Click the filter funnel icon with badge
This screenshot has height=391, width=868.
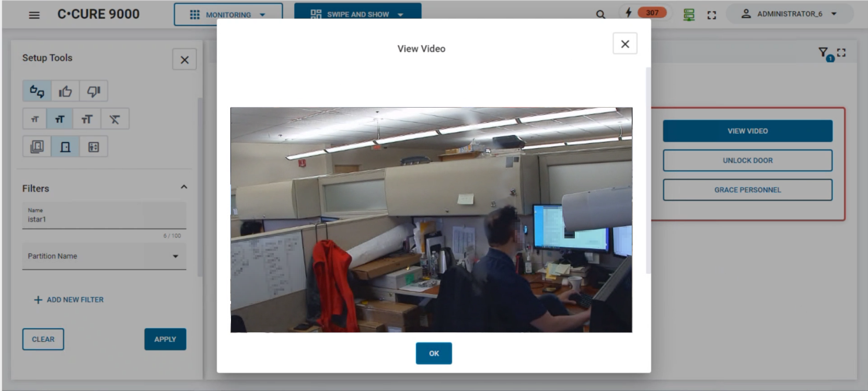tap(824, 53)
